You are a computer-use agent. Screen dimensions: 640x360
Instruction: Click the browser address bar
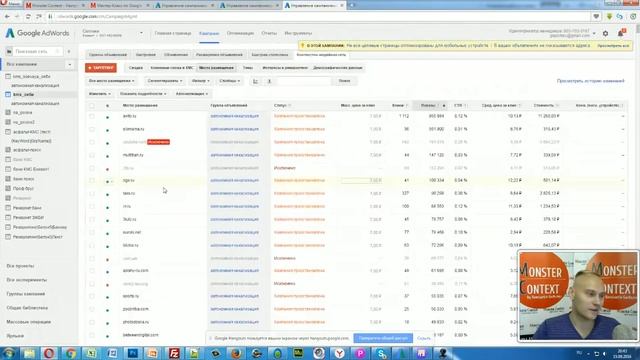click(318, 17)
